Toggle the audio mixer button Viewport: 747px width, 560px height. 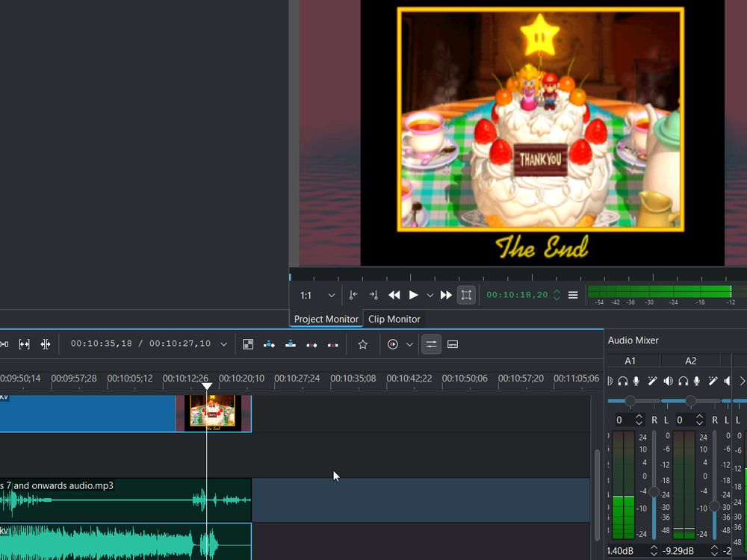click(x=431, y=344)
